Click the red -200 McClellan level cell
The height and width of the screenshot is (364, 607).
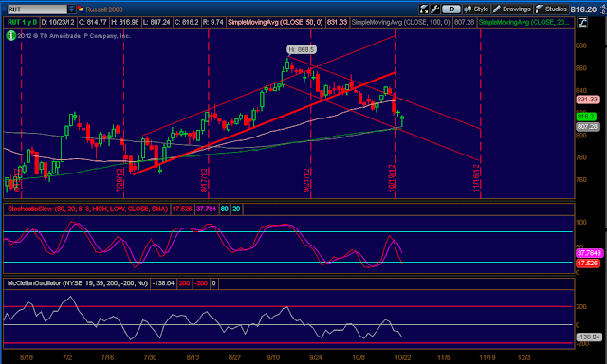pyautogui.click(x=201, y=283)
